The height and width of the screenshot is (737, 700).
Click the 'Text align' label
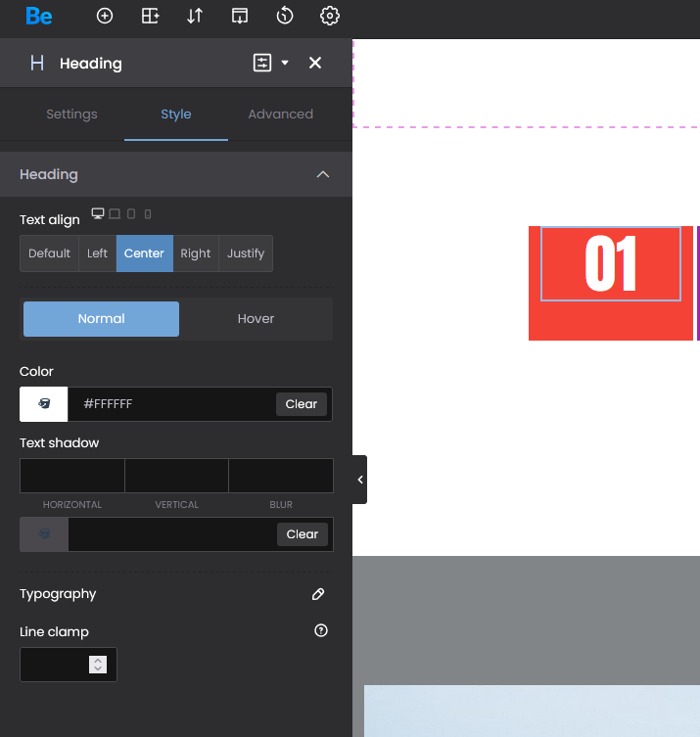point(49,220)
